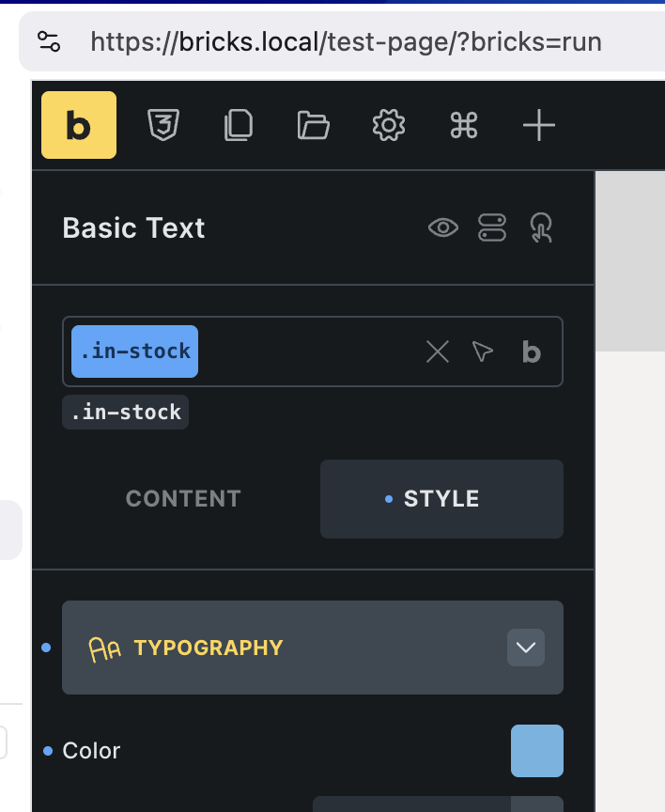Click the dark .in-stock tag below field

point(126,413)
